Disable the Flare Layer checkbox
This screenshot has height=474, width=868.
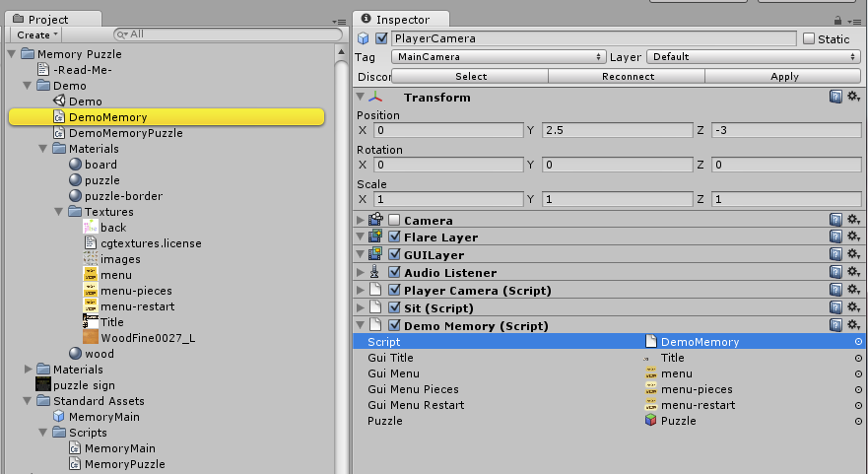pyautogui.click(x=394, y=237)
